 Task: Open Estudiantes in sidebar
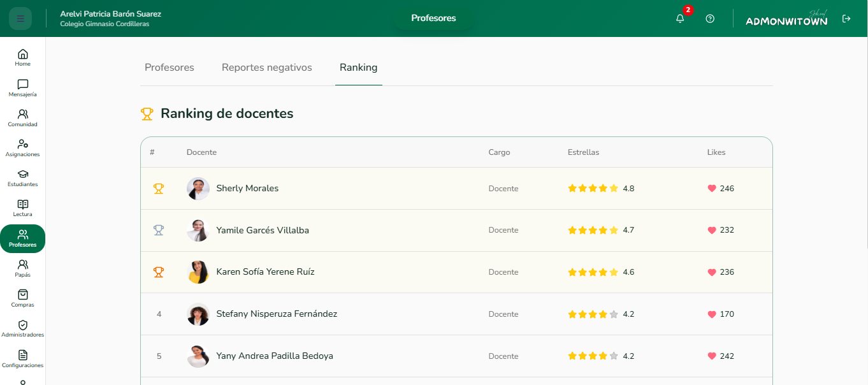(x=23, y=178)
